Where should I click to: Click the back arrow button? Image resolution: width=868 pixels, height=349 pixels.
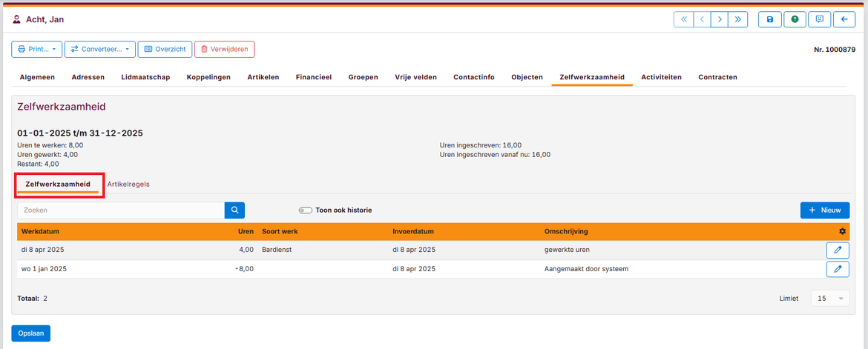[x=844, y=20]
